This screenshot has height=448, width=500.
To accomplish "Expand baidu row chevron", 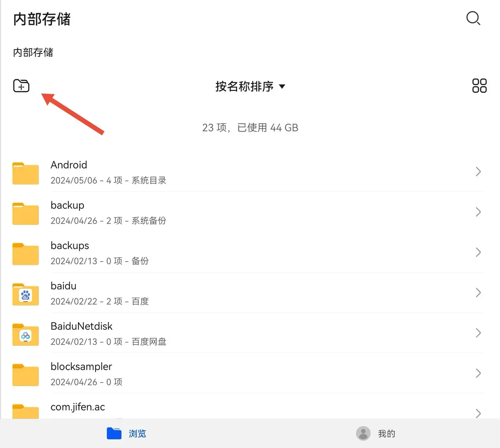I will pos(478,292).
